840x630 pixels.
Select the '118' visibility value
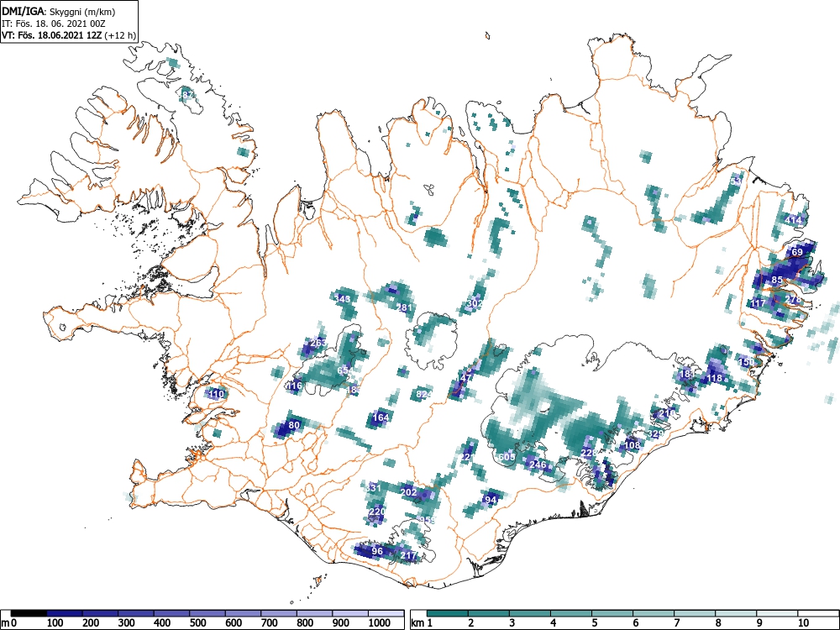pos(714,378)
